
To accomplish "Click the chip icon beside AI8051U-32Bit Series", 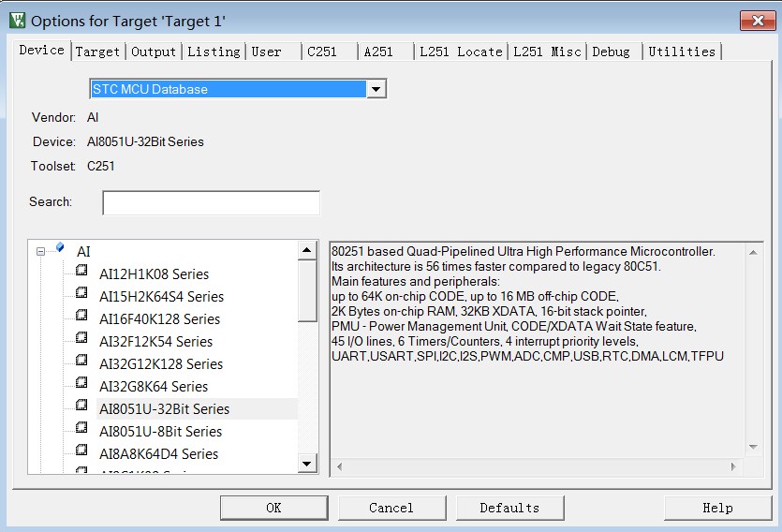I will (x=81, y=406).
